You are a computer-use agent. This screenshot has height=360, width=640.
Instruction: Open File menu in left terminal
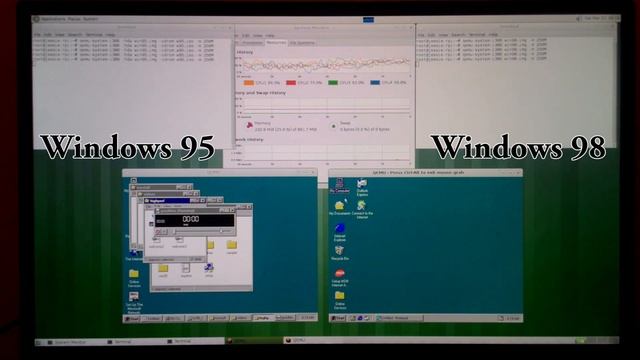point(38,35)
